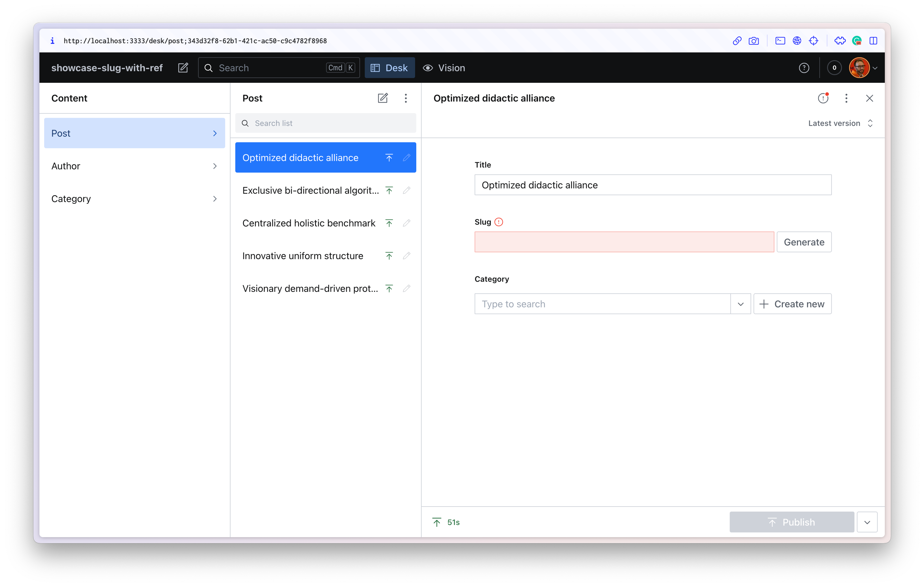The image size is (924, 587).
Task: Open the Author content type
Action: click(x=134, y=166)
